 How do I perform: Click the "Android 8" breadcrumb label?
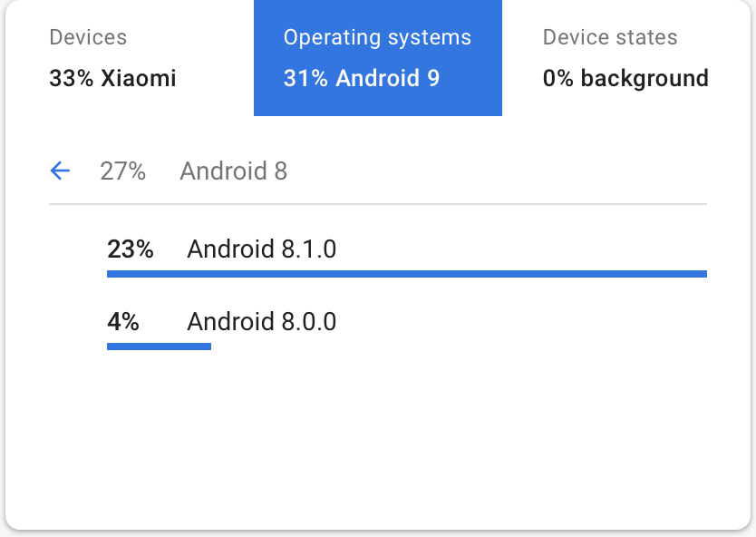coord(233,171)
